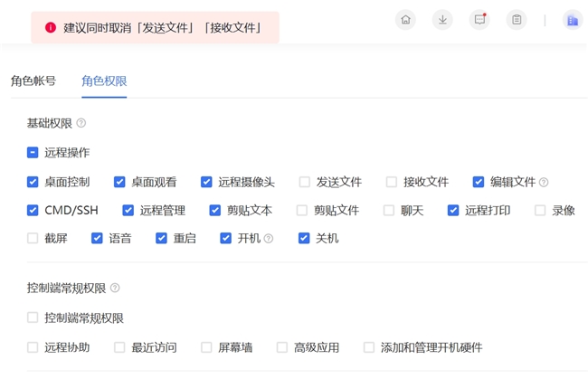
Task: Uncheck 开机 checkbox
Action: click(x=226, y=238)
